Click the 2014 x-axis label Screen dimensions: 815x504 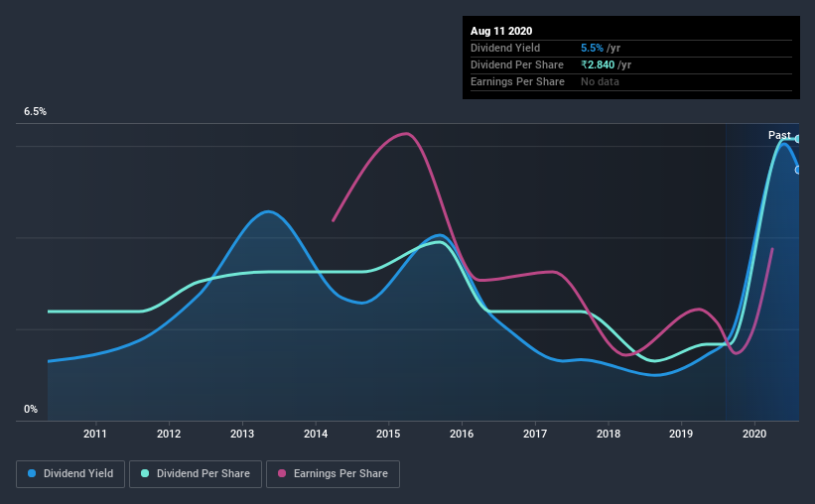pos(316,434)
